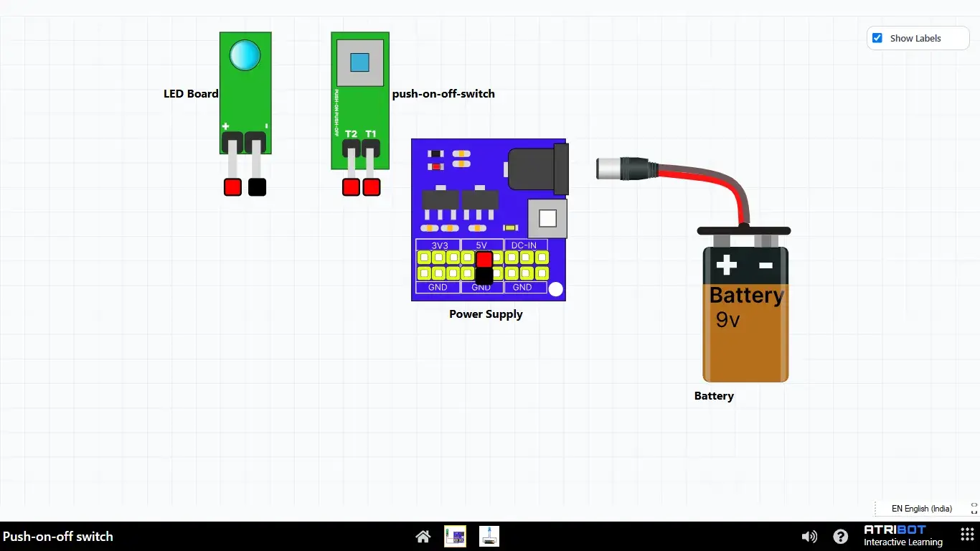Open the power supply circuit thumbnail
Image resolution: width=980 pixels, height=551 pixels.
tap(455, 536)
